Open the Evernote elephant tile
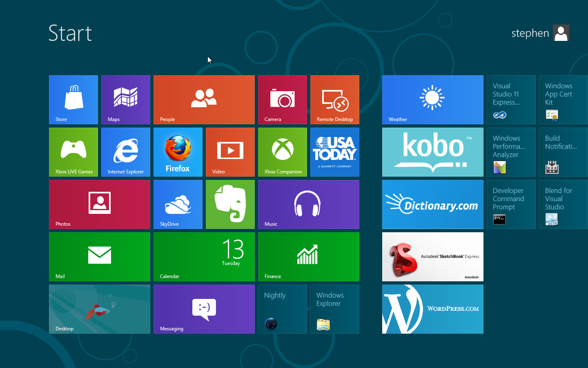Image resolution: width=588 pixels, height=368 pixels. tap(230, 204)
